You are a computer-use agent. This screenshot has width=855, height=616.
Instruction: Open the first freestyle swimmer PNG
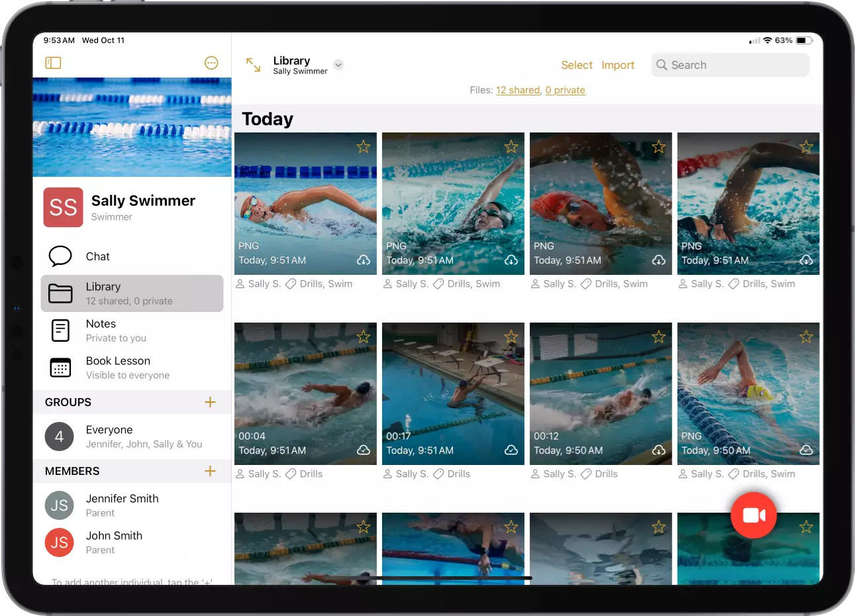(305, 203)
